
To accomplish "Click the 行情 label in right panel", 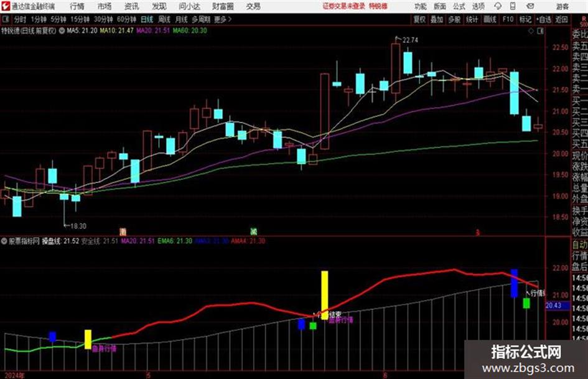I will (580, 256).
